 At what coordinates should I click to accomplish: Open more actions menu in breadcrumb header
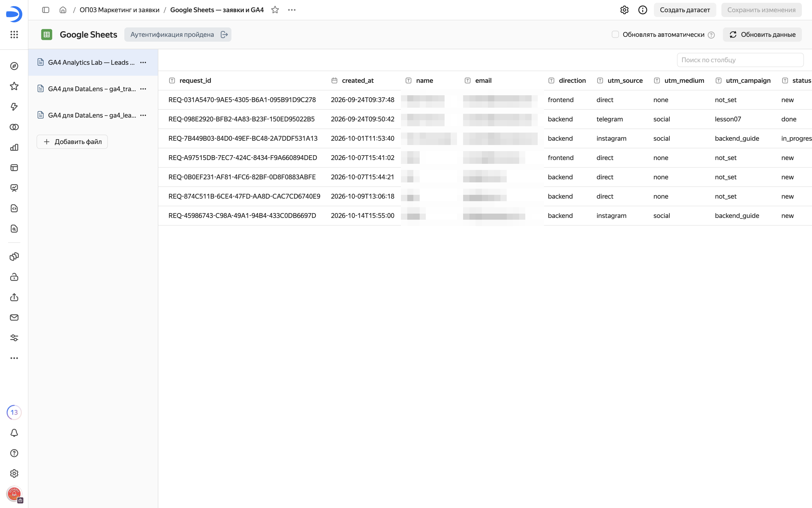coord(292,10)
